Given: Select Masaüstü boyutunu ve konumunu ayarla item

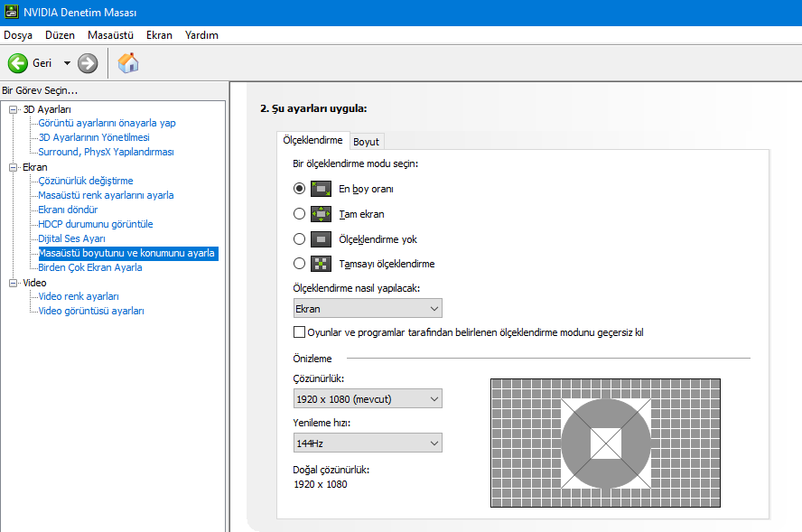Looking at the screenshot, I should (x=126, y=253).
